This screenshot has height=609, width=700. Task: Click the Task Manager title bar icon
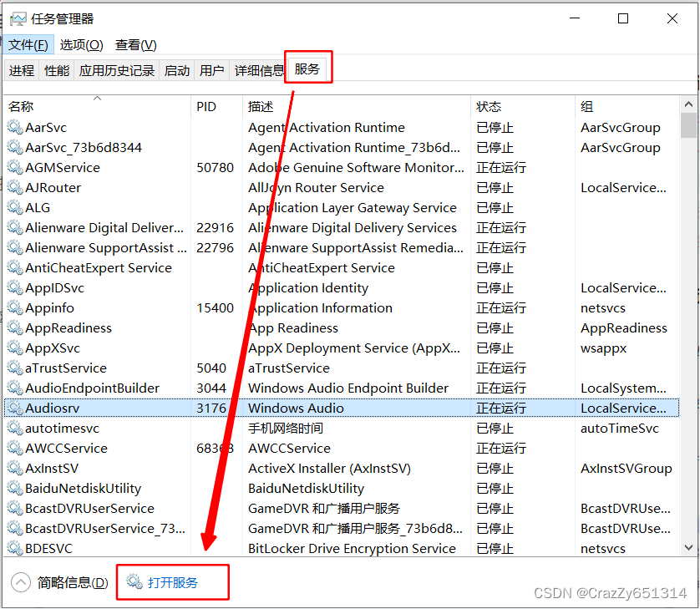(18, 18)
